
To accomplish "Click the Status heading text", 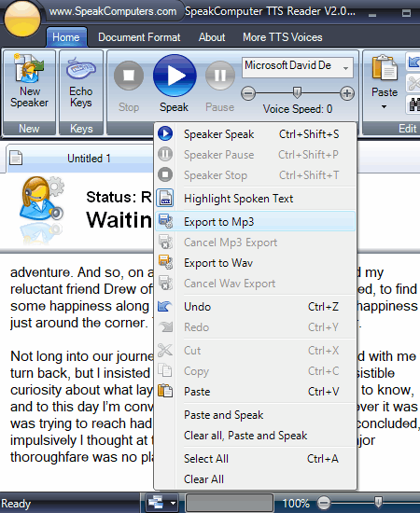I will [119, 197].
